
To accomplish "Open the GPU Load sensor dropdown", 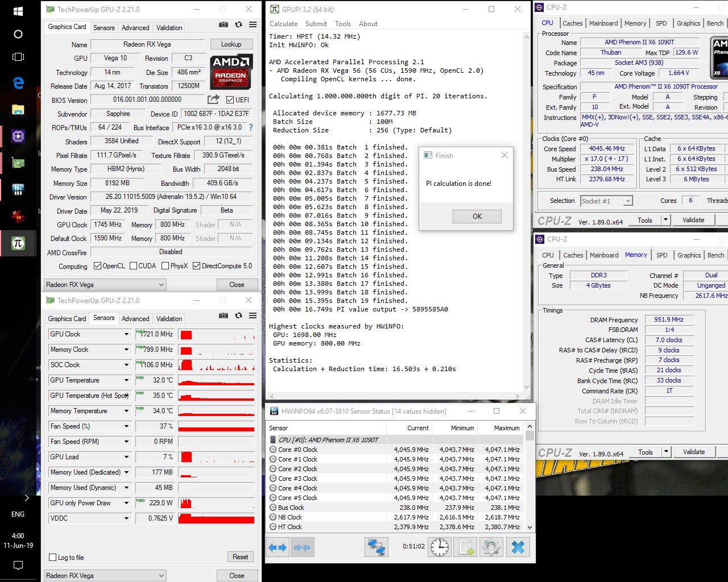I will (126, 457).
